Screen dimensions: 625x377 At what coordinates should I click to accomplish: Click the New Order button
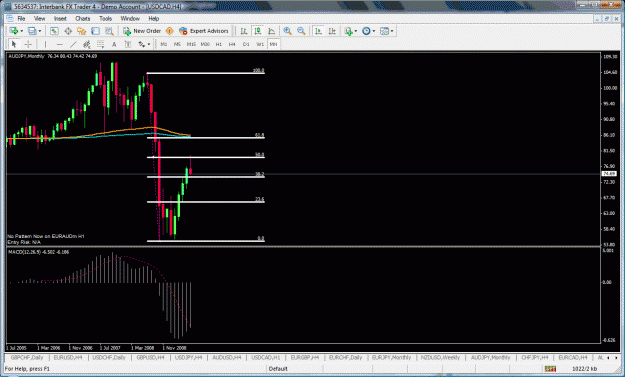[x=142, y=31]
